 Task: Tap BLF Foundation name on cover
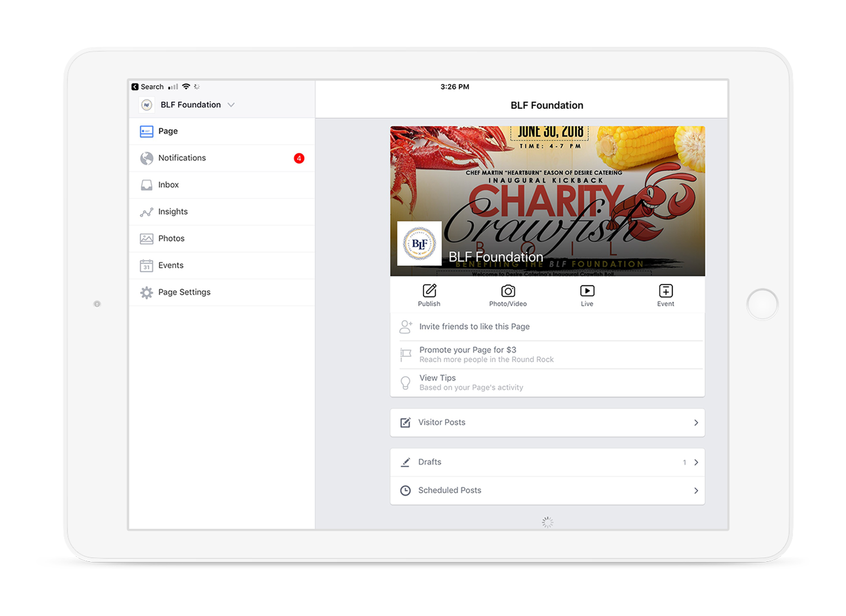pyautogui.click(x=496, y=257)
